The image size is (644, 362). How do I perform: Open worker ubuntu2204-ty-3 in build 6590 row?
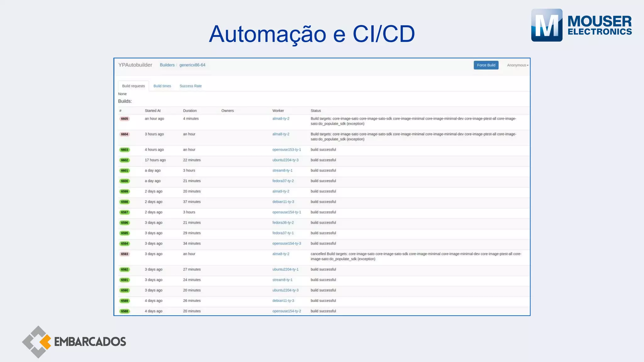285,290
